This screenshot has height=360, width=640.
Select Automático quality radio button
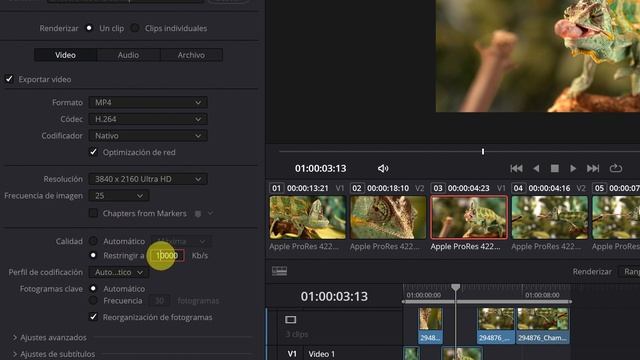coord(93,241)
